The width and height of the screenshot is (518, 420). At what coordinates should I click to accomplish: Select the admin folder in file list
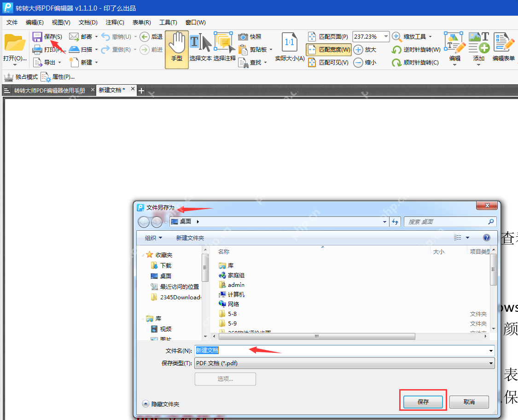(x=232, y=285)
